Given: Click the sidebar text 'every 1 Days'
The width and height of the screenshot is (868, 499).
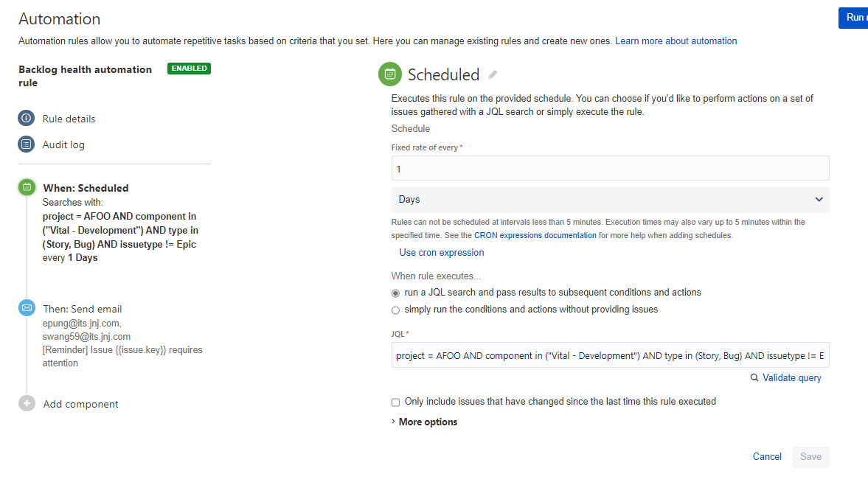Looking at the screenshot, I should (70, 258).
